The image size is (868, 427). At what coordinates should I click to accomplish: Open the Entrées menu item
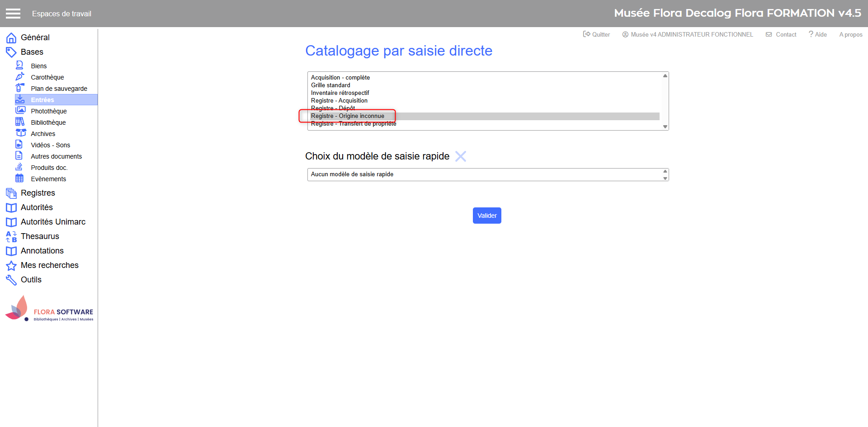42,100
